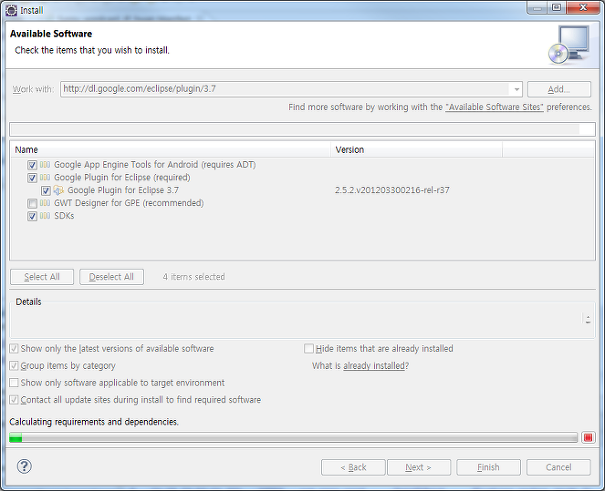Select Google Plugin for Eclipse 3.7 row
Screen dimensions: 605x491
123,190
